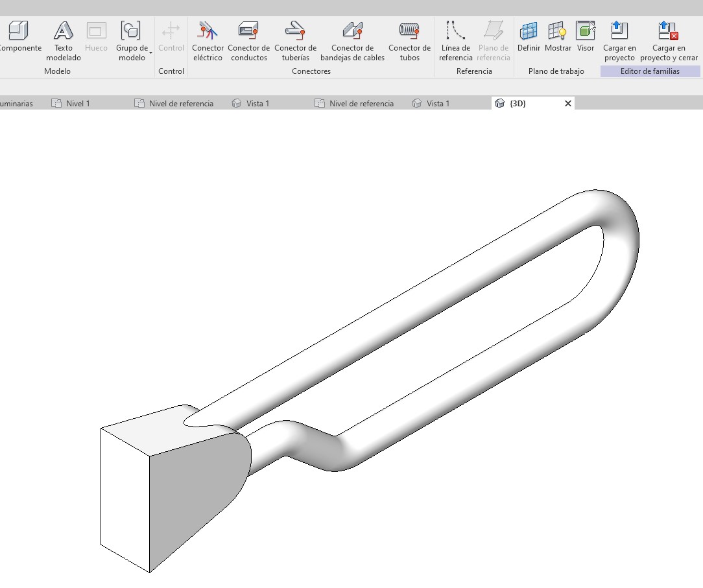This screenshot has height=588, width=703.
Task: Close the {3D} view tab
Action: pos(568,104)
